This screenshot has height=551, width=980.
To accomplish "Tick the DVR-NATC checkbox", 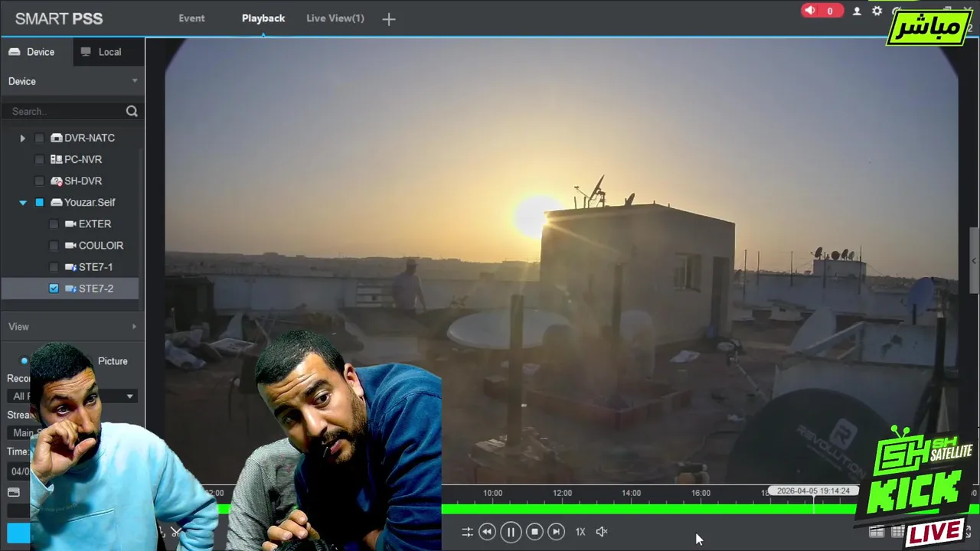I will [x=40, y=138].
